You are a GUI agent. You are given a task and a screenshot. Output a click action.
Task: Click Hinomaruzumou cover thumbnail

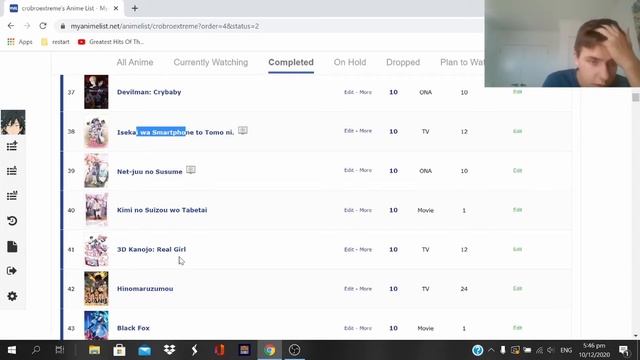[x=96, y=289]
